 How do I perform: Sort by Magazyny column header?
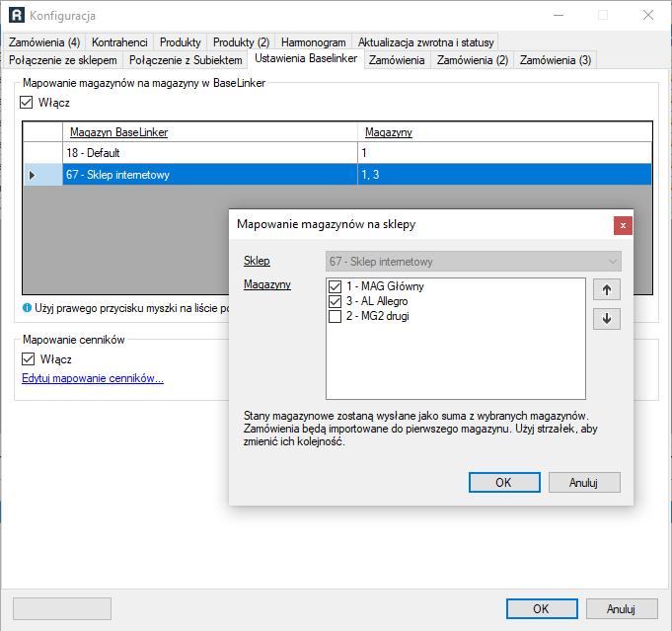tap(505, 132)
